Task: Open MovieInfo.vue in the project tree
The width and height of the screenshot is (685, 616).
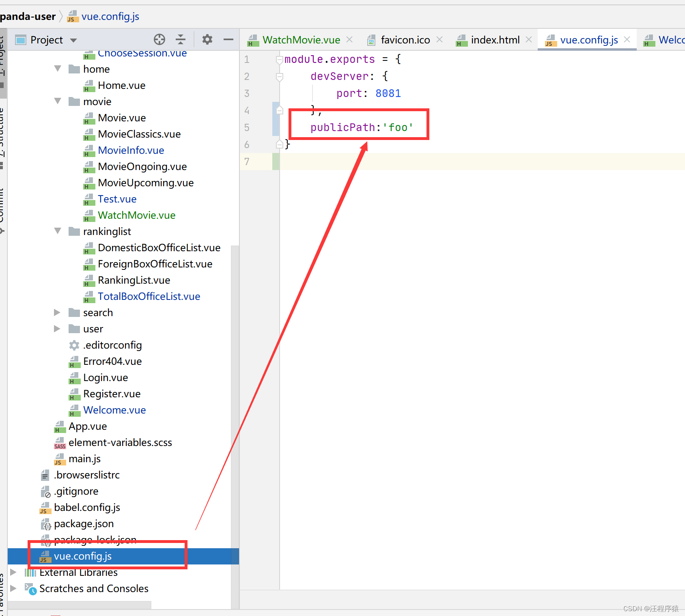Action: pyautogui.click(x=131, y=151)
